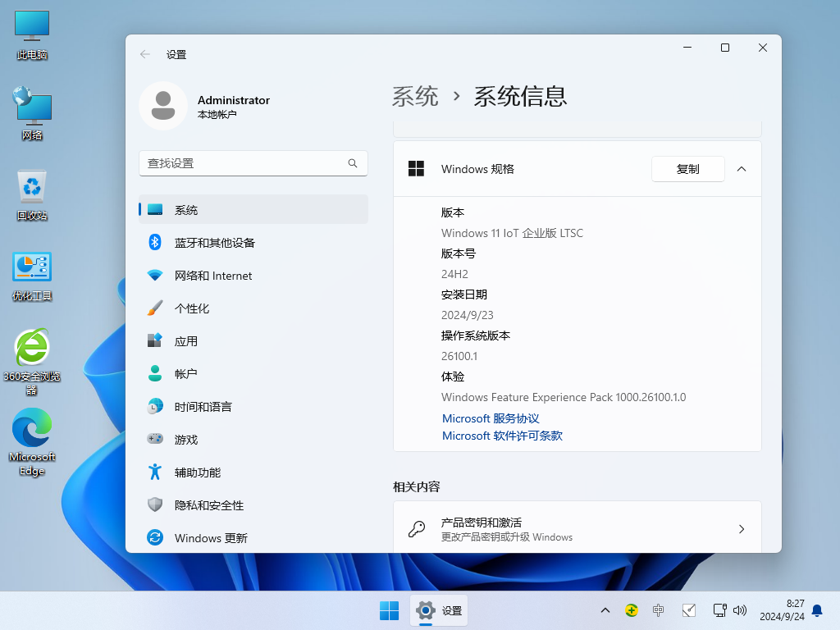Viewport: 840px width, 630px height.
Task: Open the clock showing 8:27
Action: point(782,610)
